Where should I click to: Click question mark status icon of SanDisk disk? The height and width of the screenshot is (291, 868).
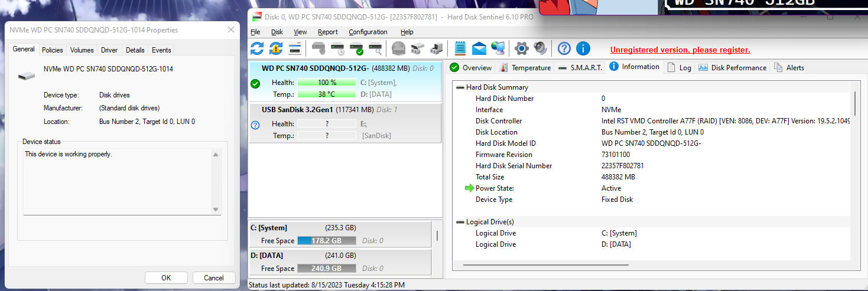coord(255,125)
